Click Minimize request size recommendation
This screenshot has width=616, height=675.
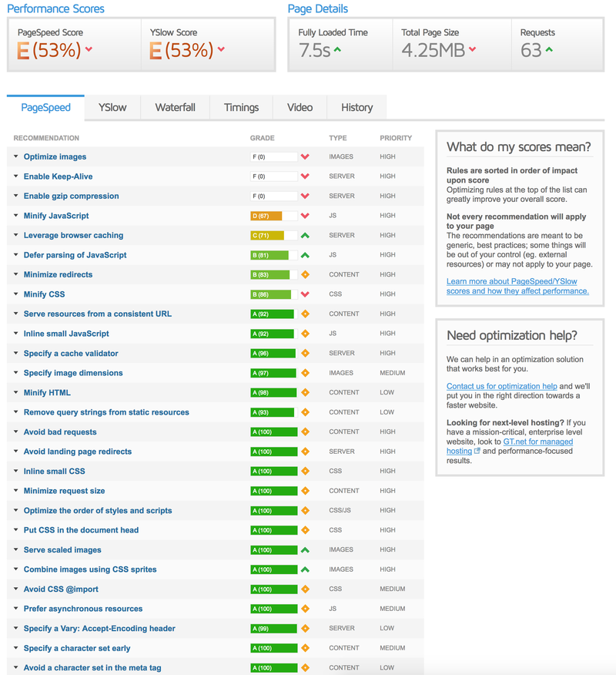pyautogui.click(x=64, y=491)
